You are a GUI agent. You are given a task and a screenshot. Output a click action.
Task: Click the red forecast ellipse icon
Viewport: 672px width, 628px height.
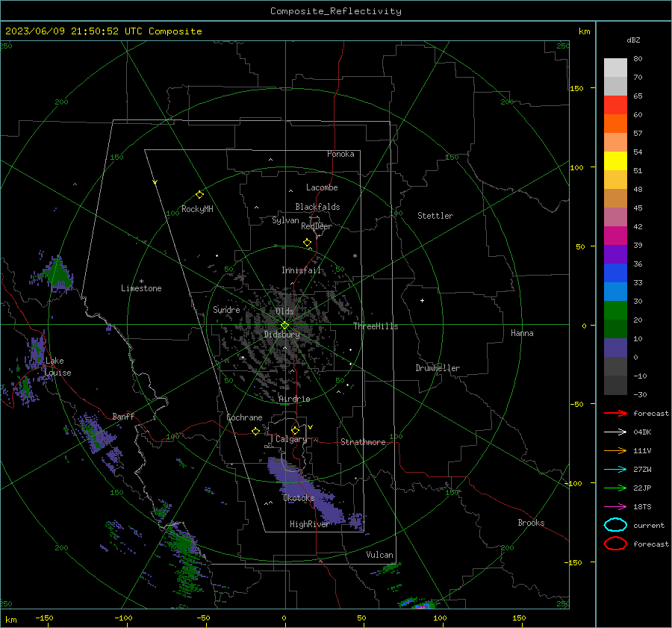click(615, 544)
